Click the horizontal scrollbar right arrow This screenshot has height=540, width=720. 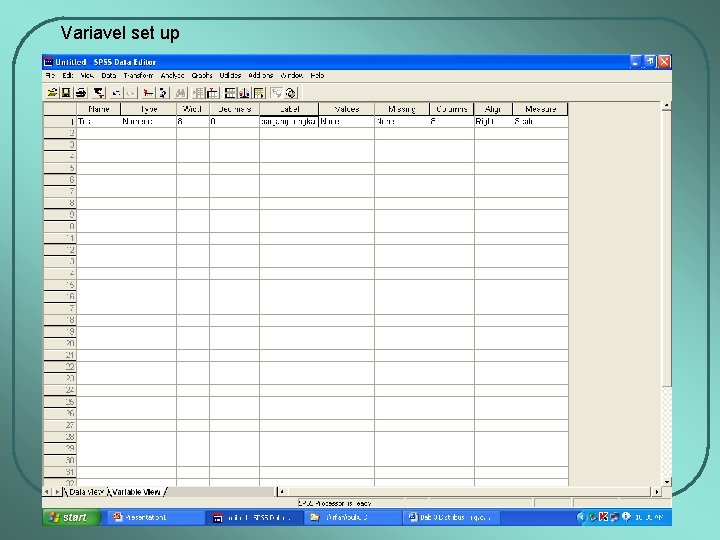(657, 492)
